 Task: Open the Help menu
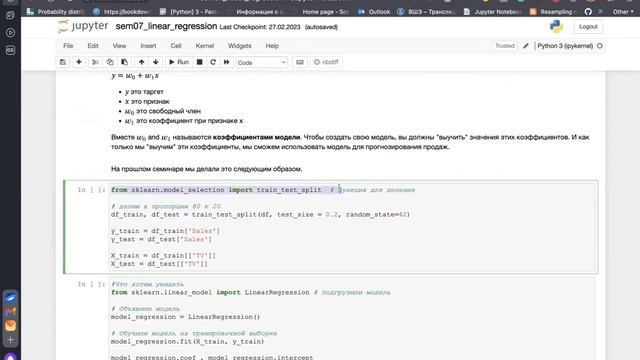[272, 46]
